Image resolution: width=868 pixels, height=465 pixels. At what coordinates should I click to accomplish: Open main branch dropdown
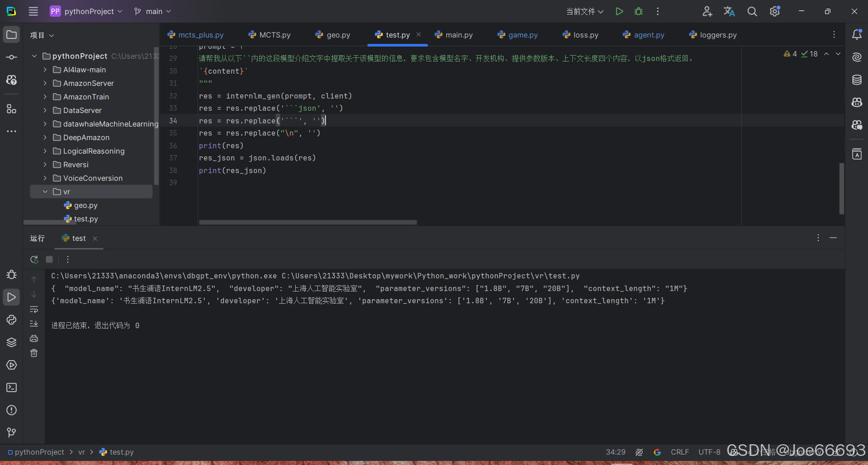pyautogui.click(x=153, y=11)
